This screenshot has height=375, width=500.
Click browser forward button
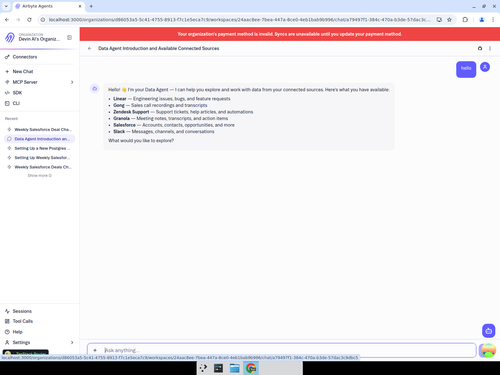[18, 20]
